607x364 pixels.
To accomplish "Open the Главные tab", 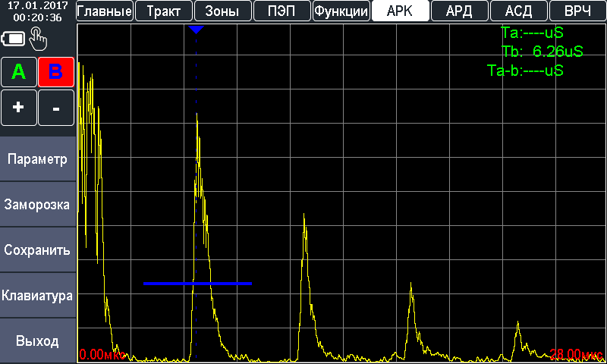I will click(x=105, y=11).
